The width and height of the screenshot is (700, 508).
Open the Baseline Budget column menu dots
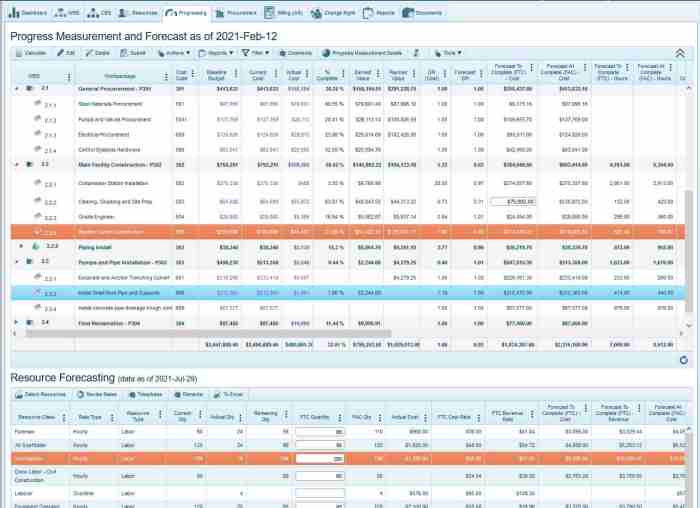click(236, 74)
